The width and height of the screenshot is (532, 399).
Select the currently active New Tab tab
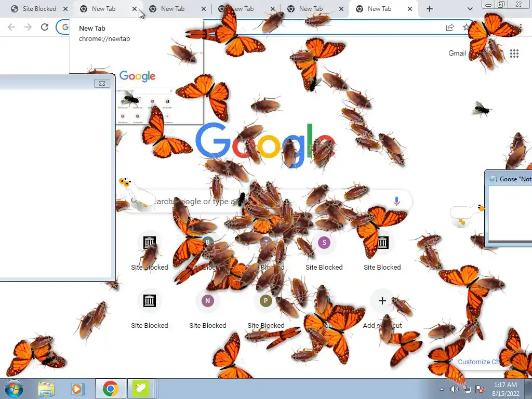(379, 9)
